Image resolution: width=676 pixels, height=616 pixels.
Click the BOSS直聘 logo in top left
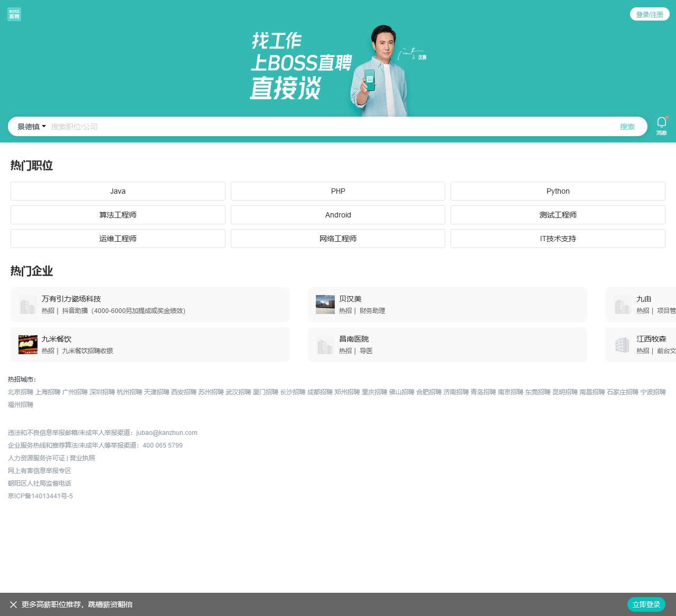tap(14, 14)
